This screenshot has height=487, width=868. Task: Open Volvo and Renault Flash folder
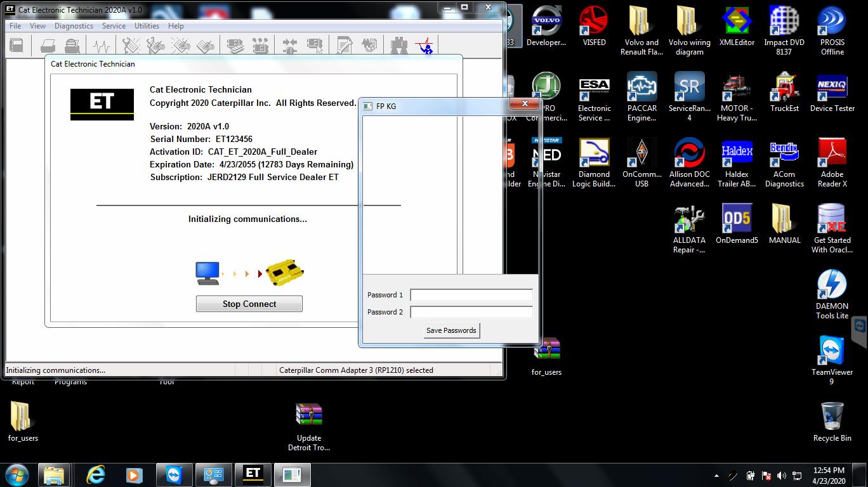[642, 30]
